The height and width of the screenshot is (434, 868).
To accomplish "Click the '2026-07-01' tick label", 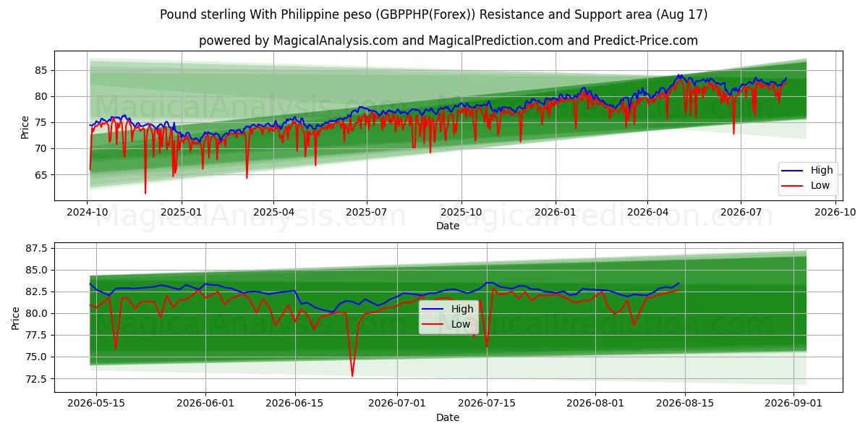I will tap(397, 404).
